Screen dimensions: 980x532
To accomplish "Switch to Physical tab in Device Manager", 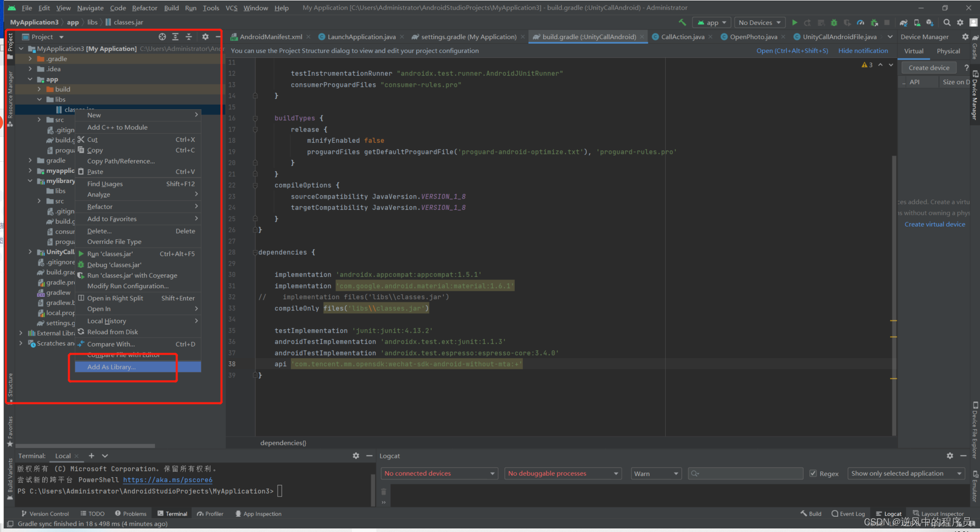I will pyautogui.click(x=948, y=51).
